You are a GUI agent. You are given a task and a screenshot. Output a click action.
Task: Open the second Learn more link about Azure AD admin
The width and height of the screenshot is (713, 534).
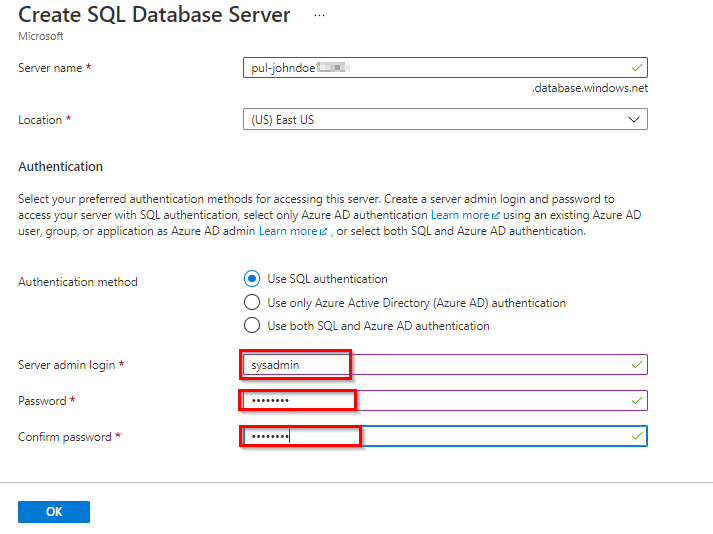[293, 231]
